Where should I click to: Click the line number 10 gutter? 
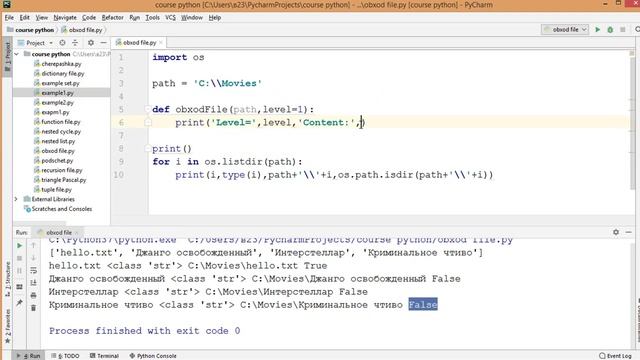[119, 175]
